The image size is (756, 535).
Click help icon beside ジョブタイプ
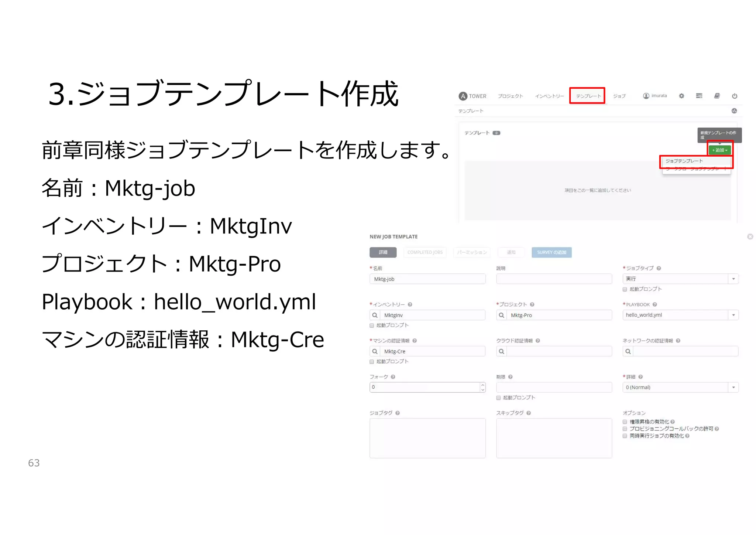click(659, 268)
